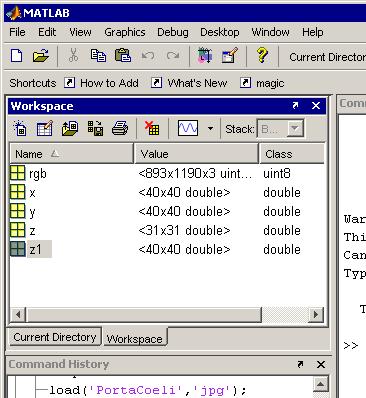This screenshot has width=366, height=398.
Task: Import data into the workspace
Action: 70,128
